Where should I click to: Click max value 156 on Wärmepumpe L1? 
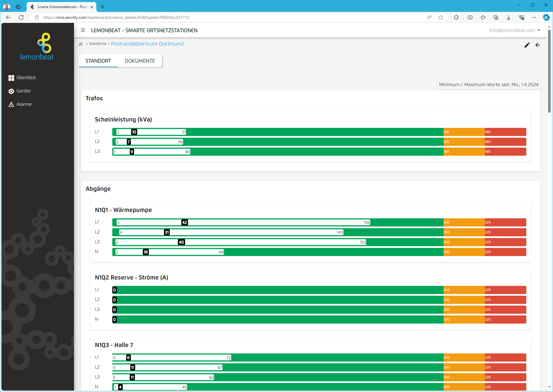pyautogui.click(x=366, y=222)
